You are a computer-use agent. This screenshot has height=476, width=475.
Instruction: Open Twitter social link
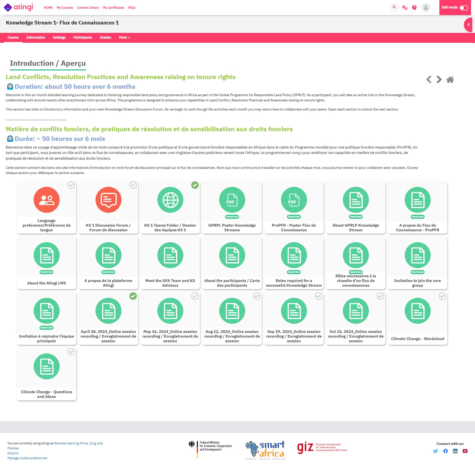point(435,451)
